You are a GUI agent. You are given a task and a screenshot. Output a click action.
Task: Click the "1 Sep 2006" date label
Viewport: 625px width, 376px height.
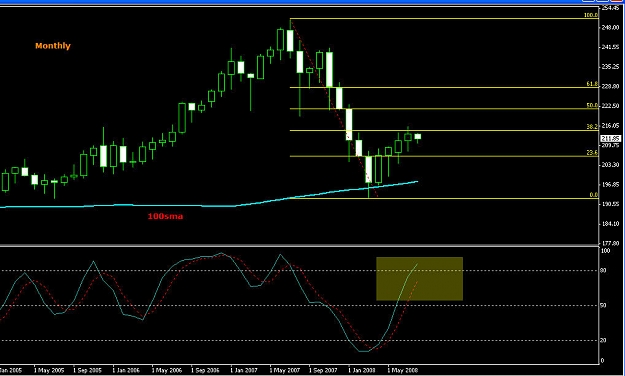pyautogui.click(x=206, y=370)
